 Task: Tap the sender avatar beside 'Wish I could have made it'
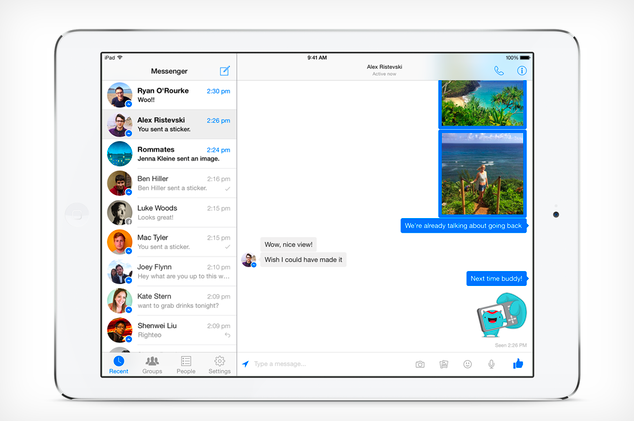[x=248, y=260]
